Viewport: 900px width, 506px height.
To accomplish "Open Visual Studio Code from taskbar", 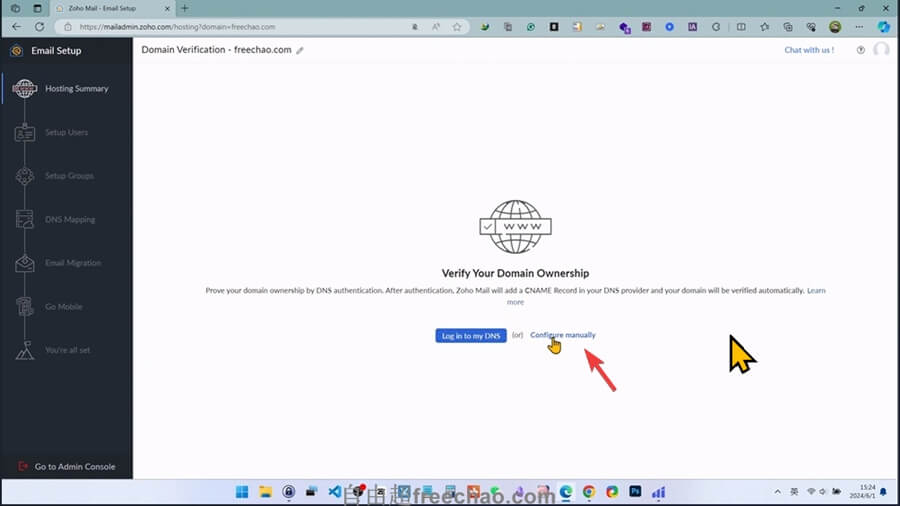I will coord(334,492).
